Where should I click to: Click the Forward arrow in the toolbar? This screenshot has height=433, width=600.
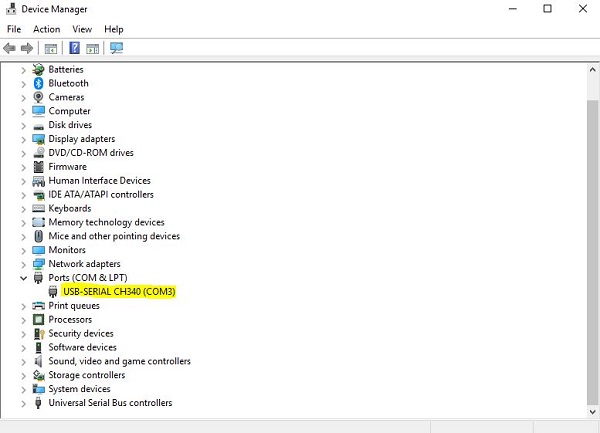[27, 48]
